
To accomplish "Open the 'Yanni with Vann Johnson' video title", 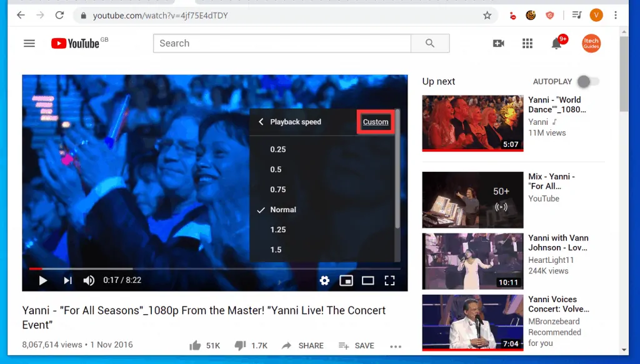I will click(x=558, y=242).
